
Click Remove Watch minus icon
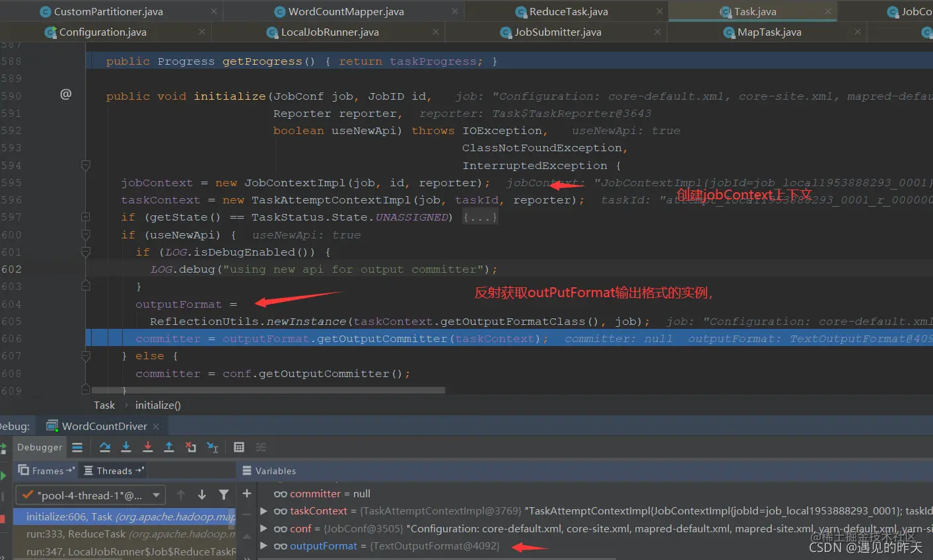point(247,514)
